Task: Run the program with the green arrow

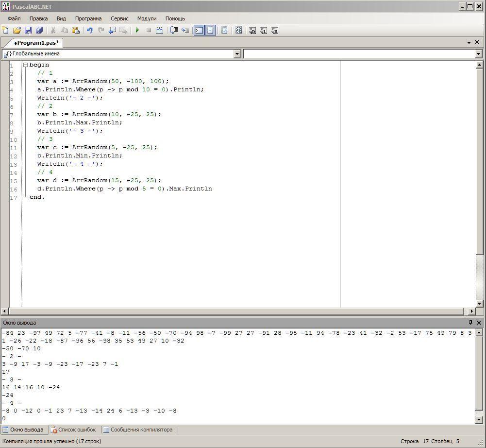Action: [x=137, y=30]
